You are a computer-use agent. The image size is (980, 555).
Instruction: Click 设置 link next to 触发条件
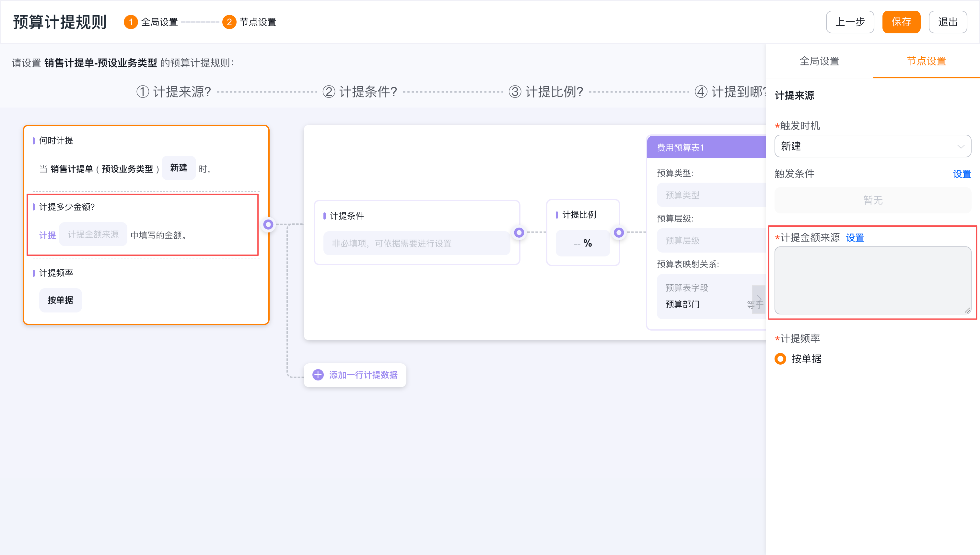962,174
